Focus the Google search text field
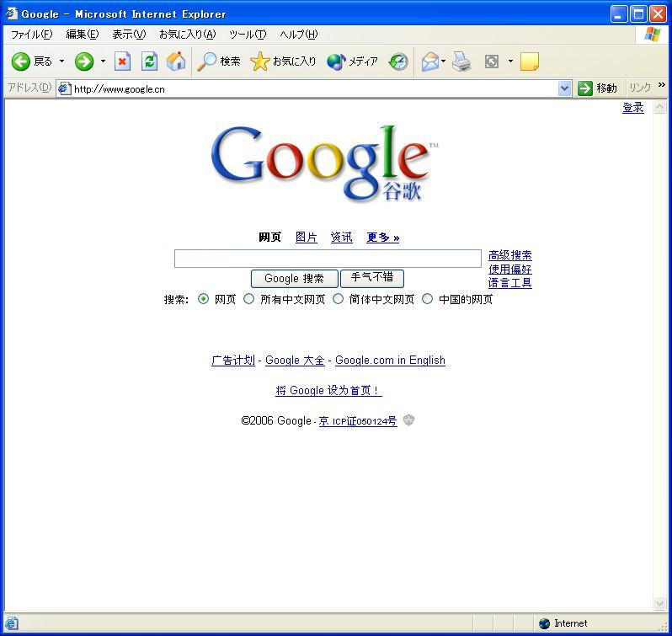 tap(328, 259)
